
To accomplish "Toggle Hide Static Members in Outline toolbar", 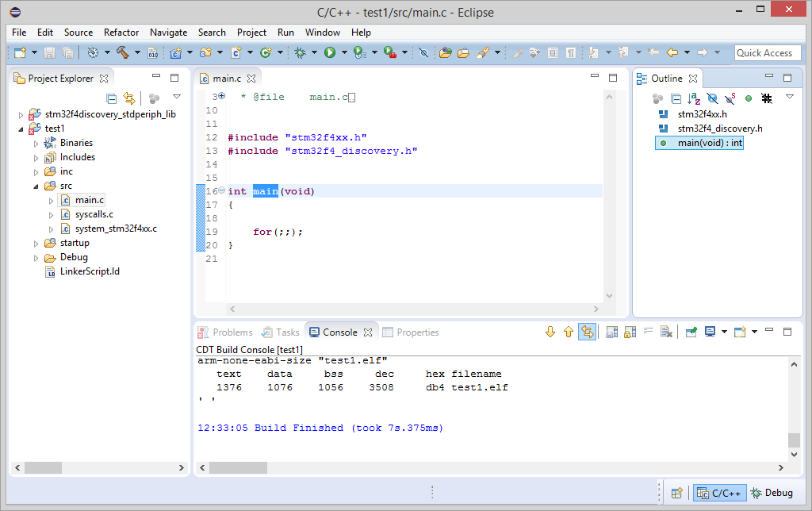I will coord(730,98).
